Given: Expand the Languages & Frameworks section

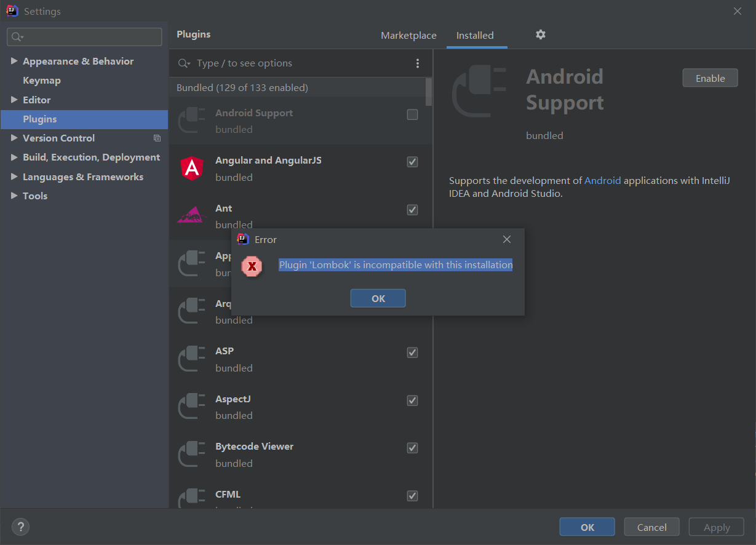Looking at the screenshot, I should (14, 177).
